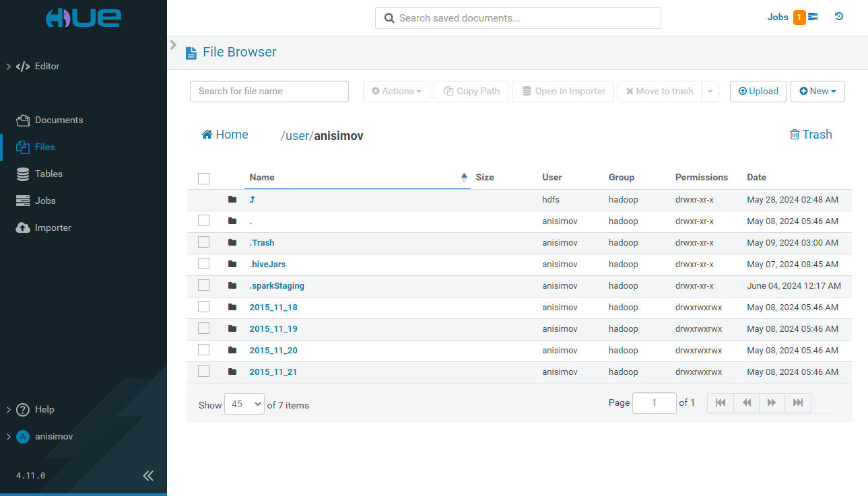Focus the Search for file name field
Viewport: 868px width, 496px height.
click(x=269, y=92)
